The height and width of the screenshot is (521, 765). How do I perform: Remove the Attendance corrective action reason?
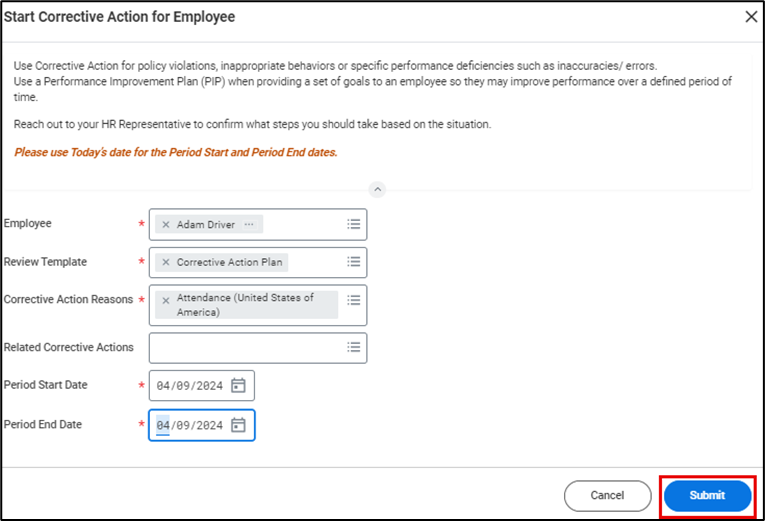pyautogui.click(x=166, y=299)
